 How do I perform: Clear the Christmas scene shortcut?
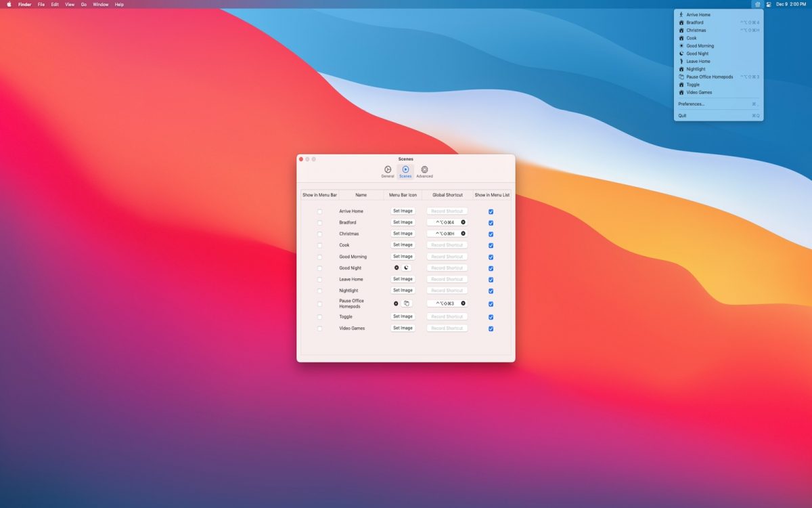(x=464, y=234)
